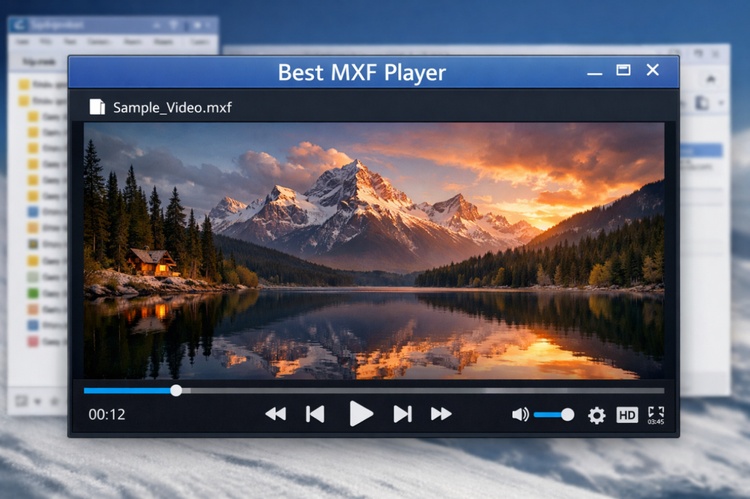This screenshot has height=499, width=750.
Task: Toggle HD quality
Action: click(627, 415)
